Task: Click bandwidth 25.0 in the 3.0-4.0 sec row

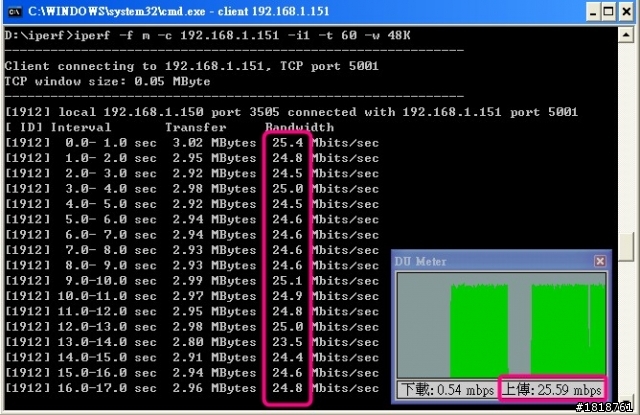Action: 288,189
